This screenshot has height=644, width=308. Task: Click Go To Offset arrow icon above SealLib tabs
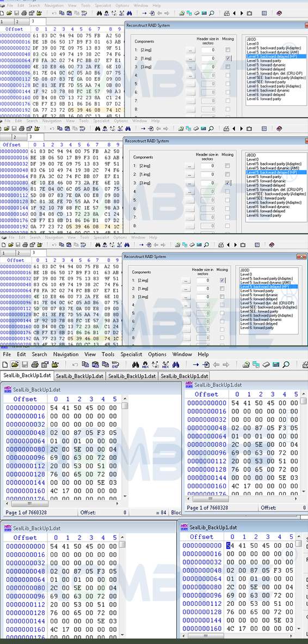(195, 364)
